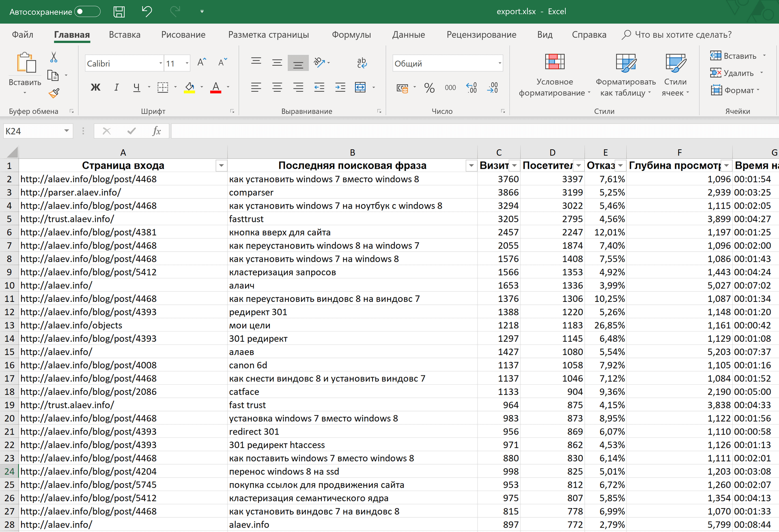
Task: Toggle the AutoSave (Автосохранение) switch
Action: pos(88,11)
